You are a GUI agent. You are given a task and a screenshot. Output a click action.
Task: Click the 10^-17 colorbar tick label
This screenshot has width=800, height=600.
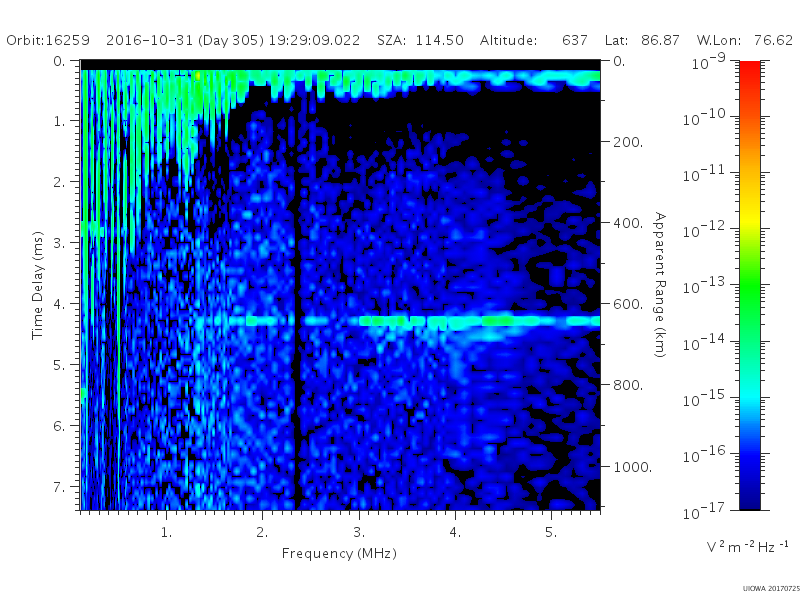(704, 510)
